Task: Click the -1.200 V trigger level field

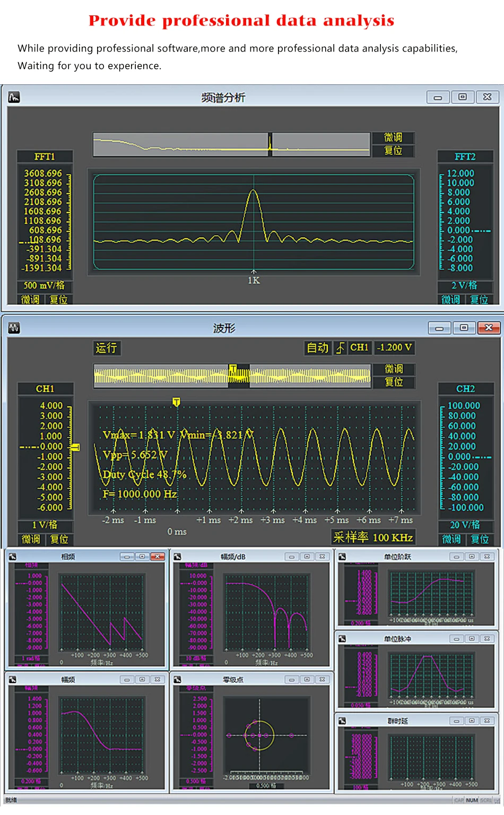Action: [394, 348]
